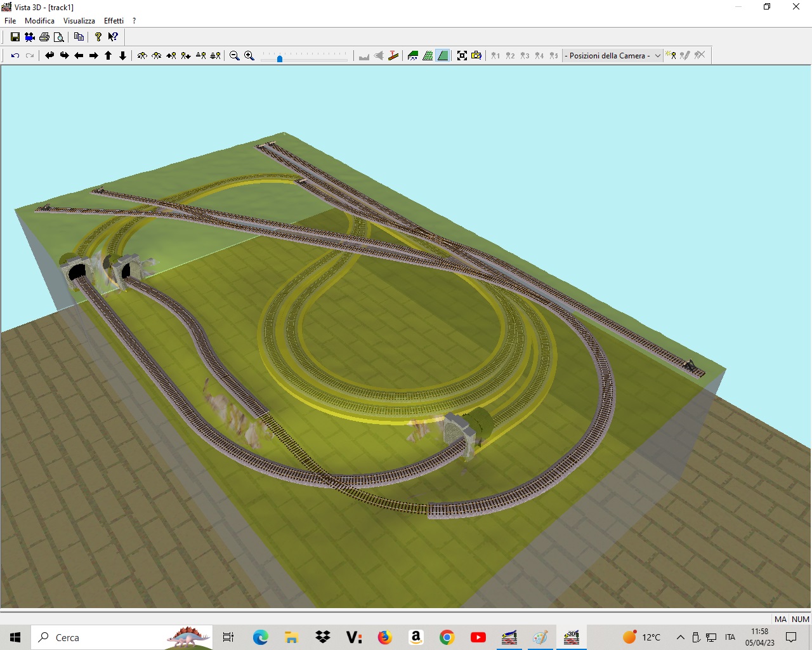This screenshot has height=650, width=812.
Task: Toggle the green wireframe grid terrain view
Action: (x=428, y=56)
